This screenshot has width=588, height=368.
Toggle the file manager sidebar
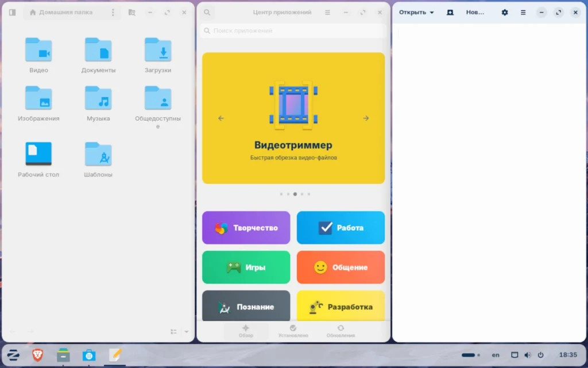(x=13, y=13)
